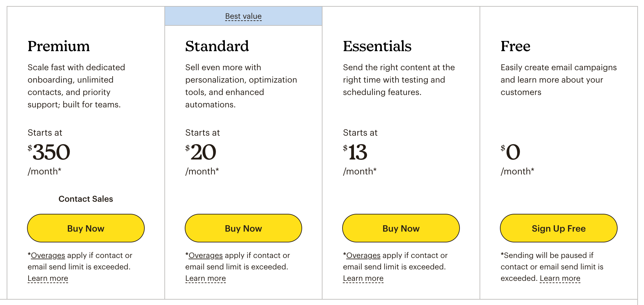Select the Premium plan heading
Viewport: 644px width, 305px height.
point(59,46)
